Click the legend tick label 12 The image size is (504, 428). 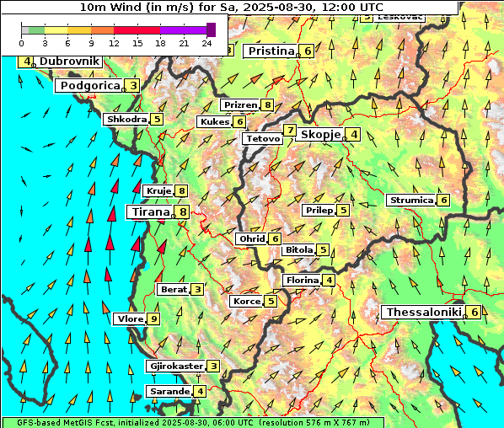(x=114, y=43)
